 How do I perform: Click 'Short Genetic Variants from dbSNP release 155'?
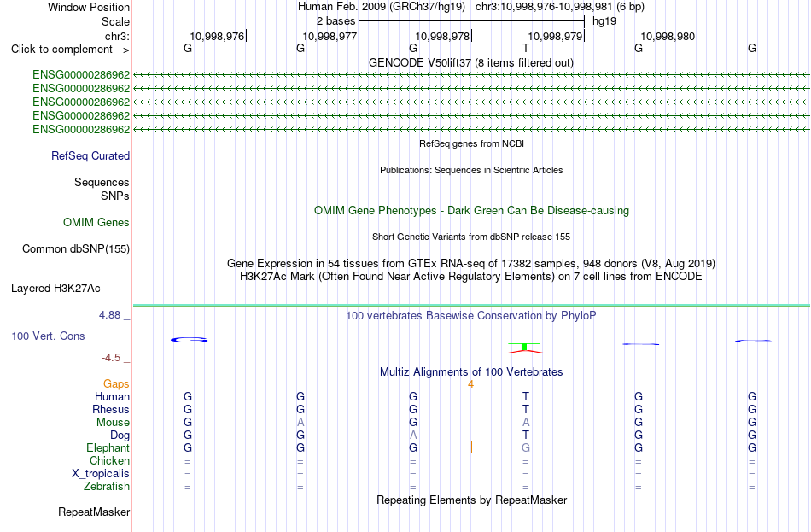coord(471,237)
